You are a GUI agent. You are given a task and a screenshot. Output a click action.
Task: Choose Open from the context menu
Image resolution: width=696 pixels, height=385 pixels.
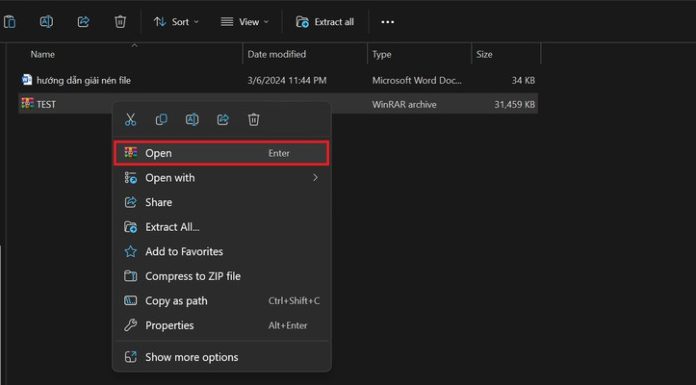pyautogui.click(x=221, y=153)
